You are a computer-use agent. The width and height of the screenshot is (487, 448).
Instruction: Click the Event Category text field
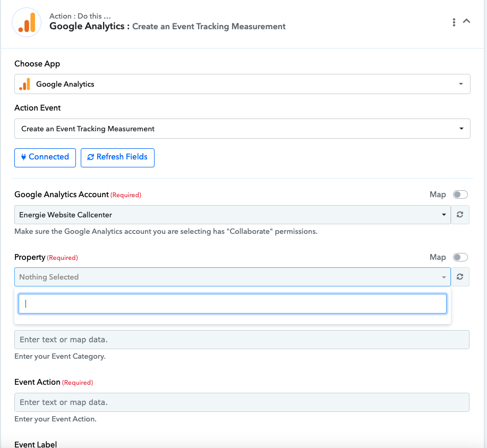(x=242, y=340)
